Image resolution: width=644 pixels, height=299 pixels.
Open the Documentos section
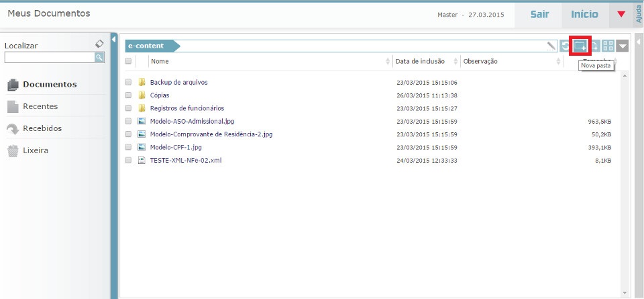tap(50, 84)
